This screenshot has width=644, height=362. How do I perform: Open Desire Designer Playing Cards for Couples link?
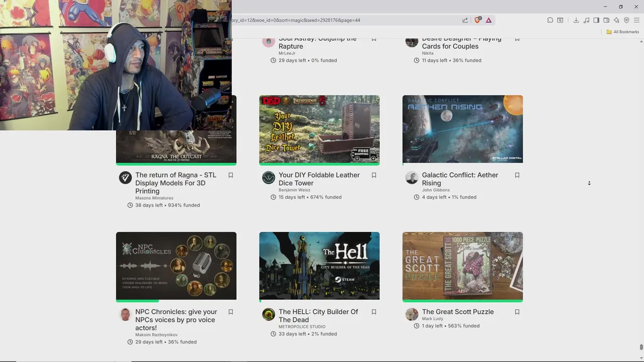coord(461,42)
